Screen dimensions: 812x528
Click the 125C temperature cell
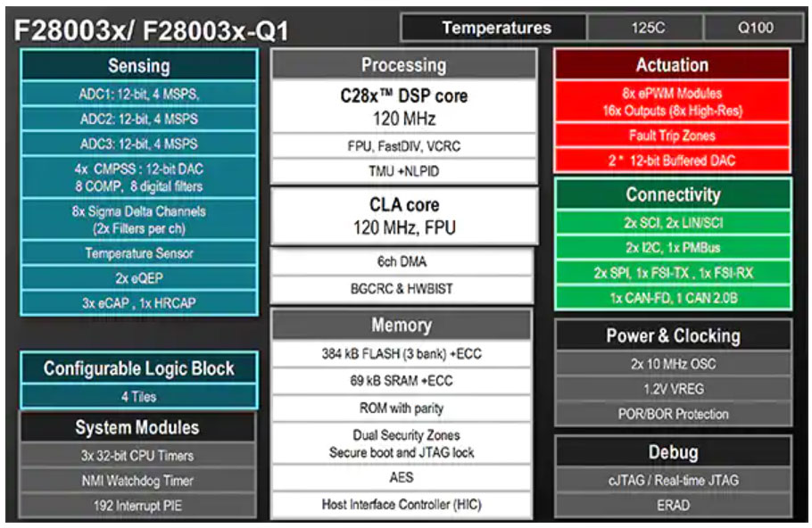click(647, 28)
